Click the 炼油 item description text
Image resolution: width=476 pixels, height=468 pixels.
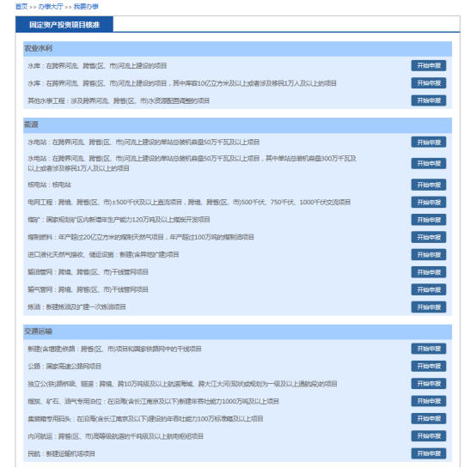pyautogui.click(x=76, y=307)
